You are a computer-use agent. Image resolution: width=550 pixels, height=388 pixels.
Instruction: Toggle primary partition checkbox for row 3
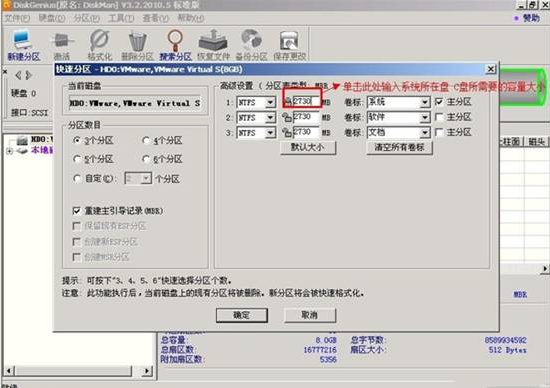point(439,132)
